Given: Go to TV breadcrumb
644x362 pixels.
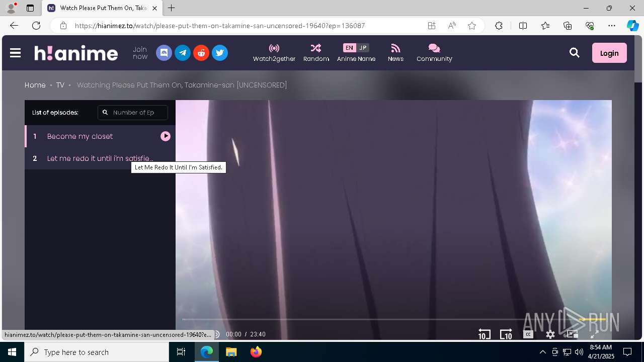Looking at the screenshot, I should point(60,85).
